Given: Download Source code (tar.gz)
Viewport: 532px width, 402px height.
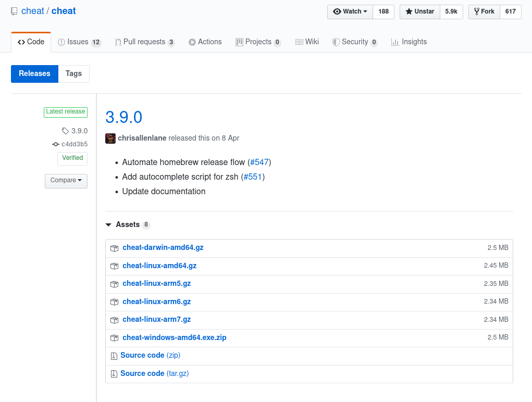Looking at the screenshot, I should point(154,373).
